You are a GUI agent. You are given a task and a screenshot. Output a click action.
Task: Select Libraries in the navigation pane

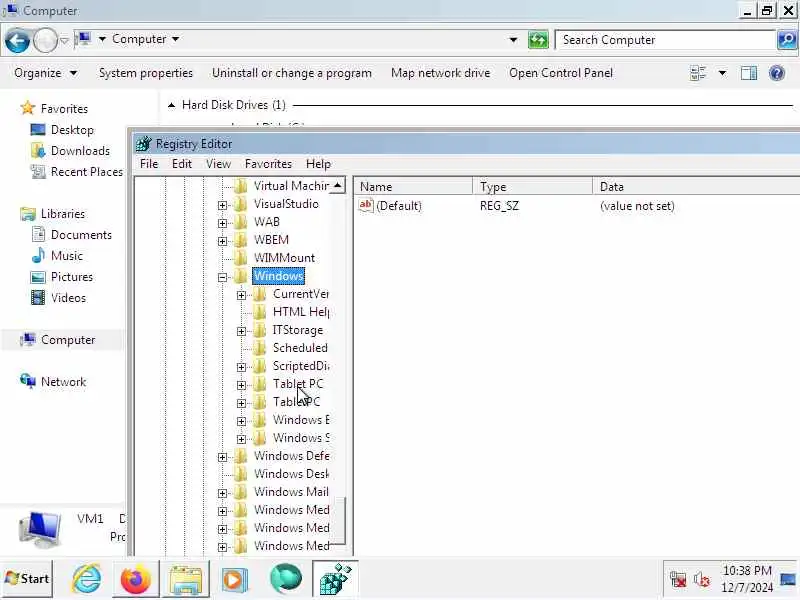click(x=63, y=214)
